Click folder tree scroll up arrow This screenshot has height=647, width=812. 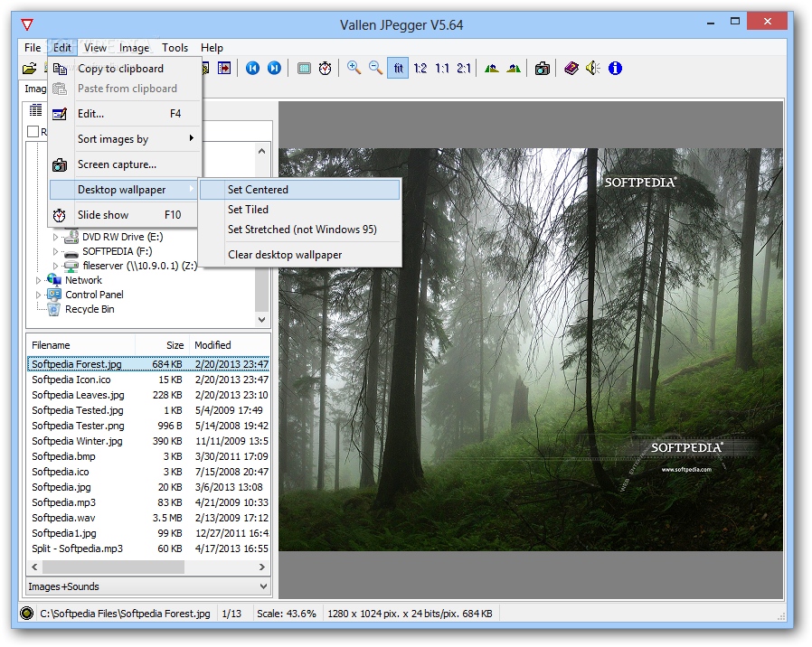pos(261,151)
